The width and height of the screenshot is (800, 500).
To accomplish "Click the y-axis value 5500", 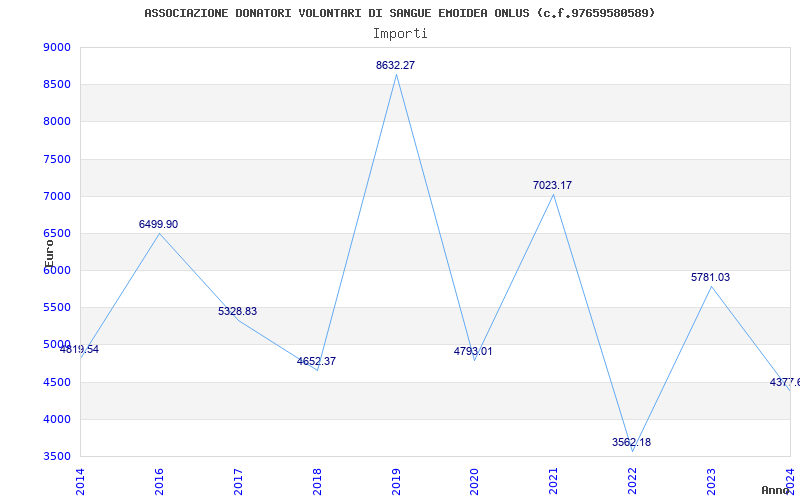I will coord(57,308).
